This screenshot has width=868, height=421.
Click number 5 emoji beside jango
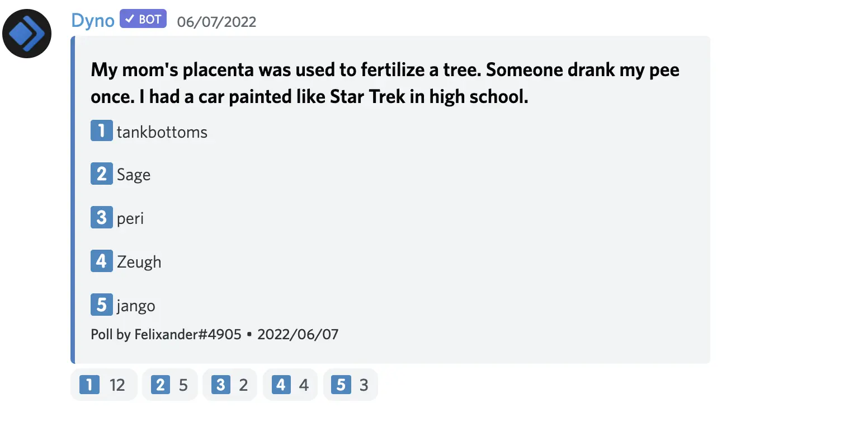tap(101, 305)
